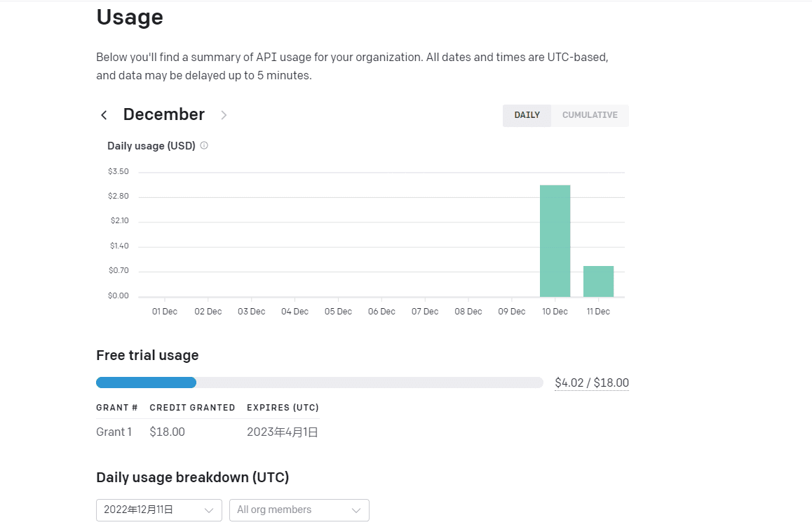Click the CREDIT GRANTED column header
This screenshot has height=532, width=812.
tap(192, 408)
